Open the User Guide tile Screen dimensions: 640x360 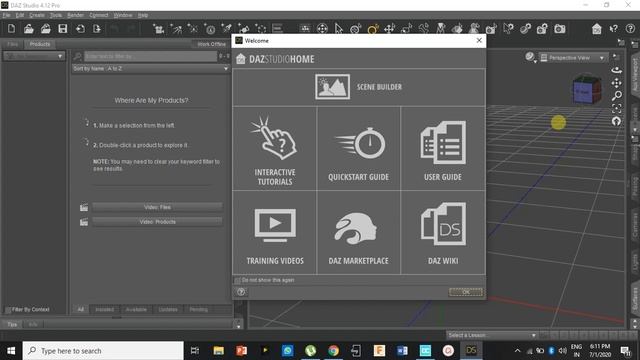pyautogui.click(x=443, y=149)
